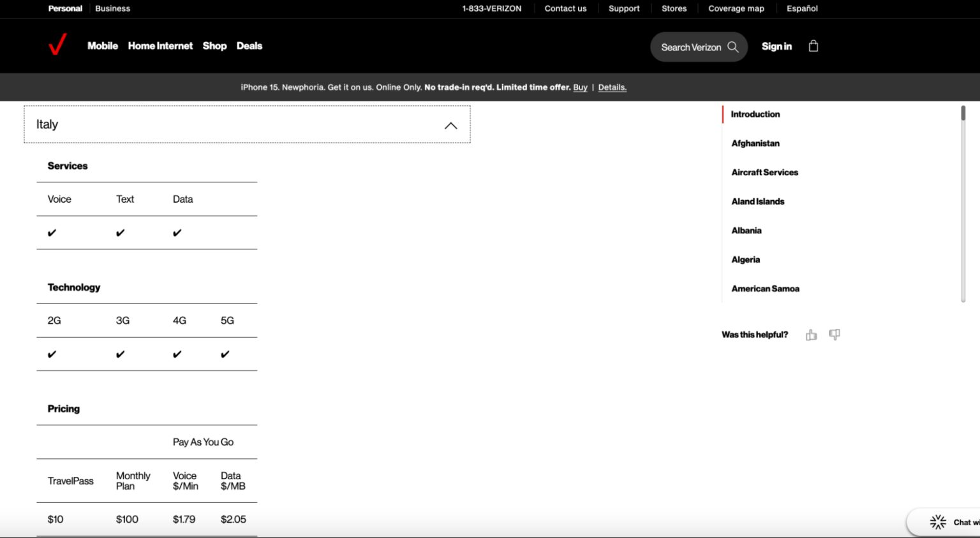This screenshot has height=538, width=980.
Task: Open the chat widget icon
Action: [938, 522]
